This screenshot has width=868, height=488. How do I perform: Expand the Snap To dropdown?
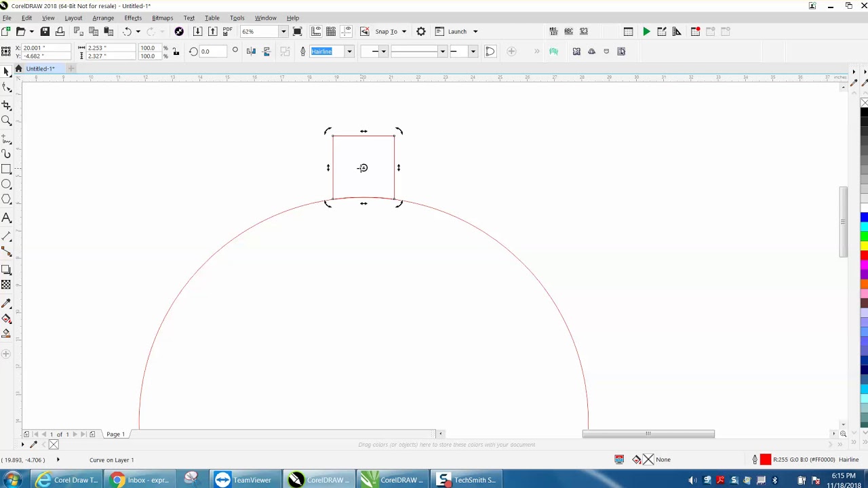coord(403,32)
